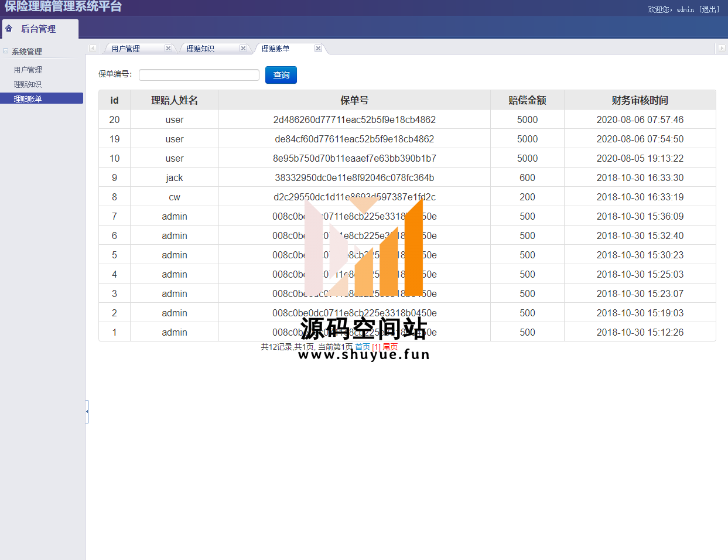Click amount 500 in row id 2
This screenshot has height=560, width=728.
(527, 313)
